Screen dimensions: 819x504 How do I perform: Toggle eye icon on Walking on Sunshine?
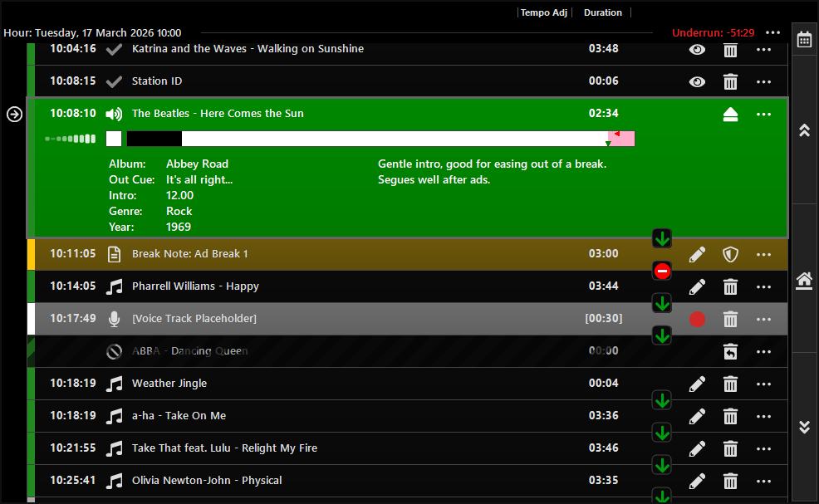(x=697, y=50)
